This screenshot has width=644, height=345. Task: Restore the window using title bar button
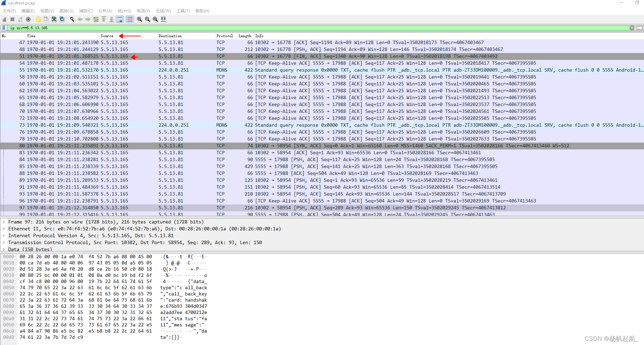click(x=637, y=3)
